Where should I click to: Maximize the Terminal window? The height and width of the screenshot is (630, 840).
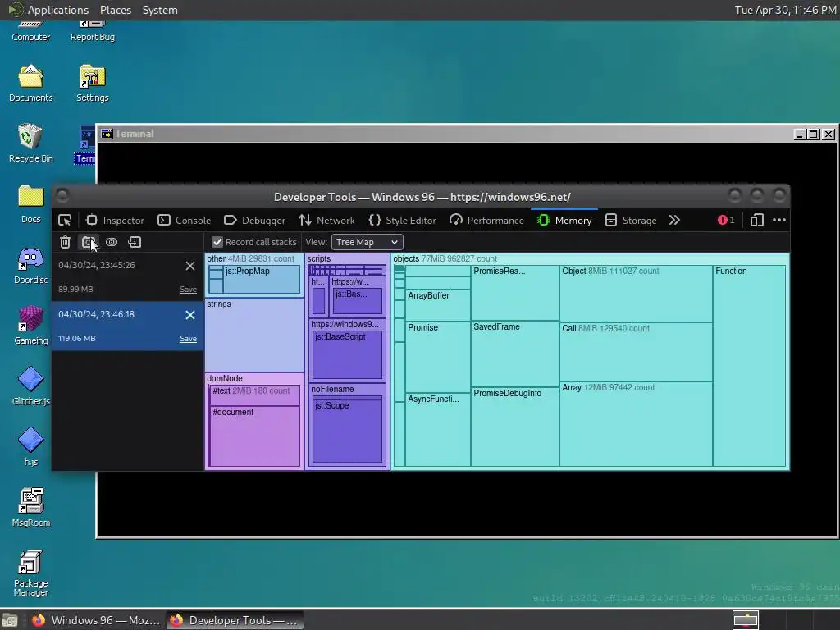tap(813, 134)
